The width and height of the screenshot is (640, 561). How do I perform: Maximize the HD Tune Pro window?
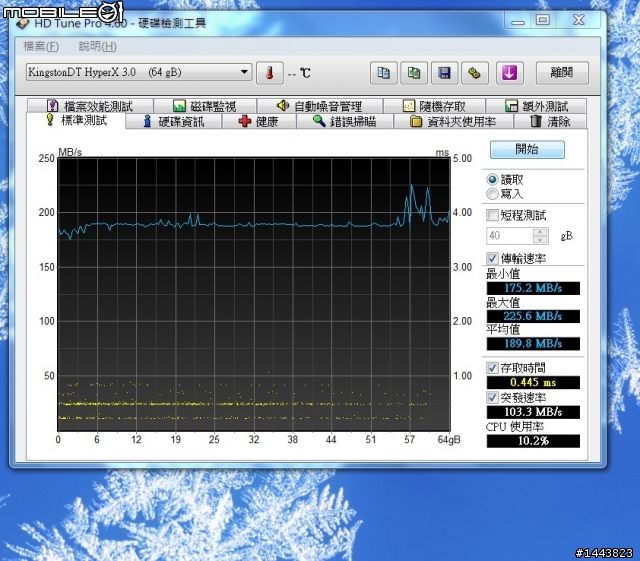pos(543,20)
